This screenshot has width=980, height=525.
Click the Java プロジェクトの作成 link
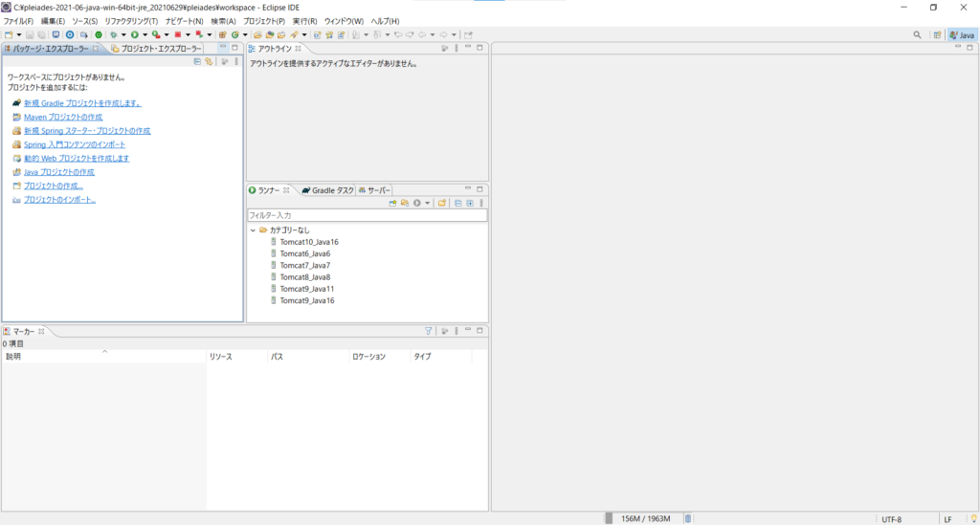click(x=59, y=172)
